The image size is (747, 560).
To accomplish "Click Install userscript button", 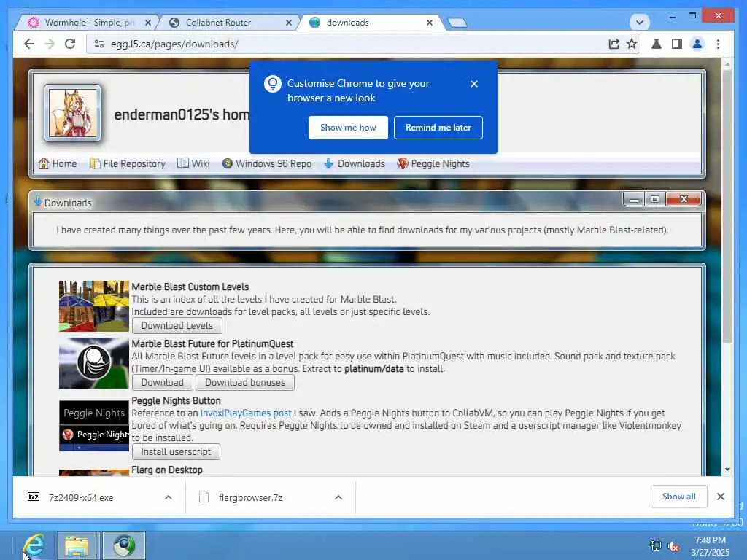I will pyautogui.click(x=176, y=452).
